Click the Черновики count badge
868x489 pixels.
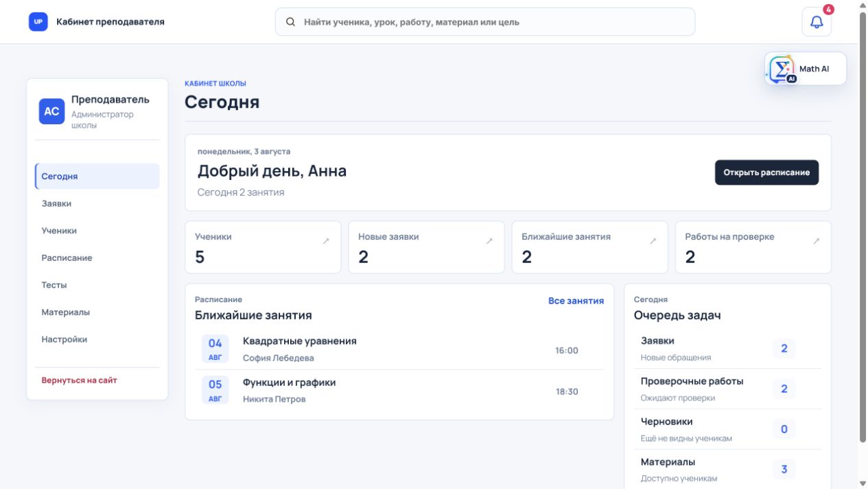coord(784,429)
